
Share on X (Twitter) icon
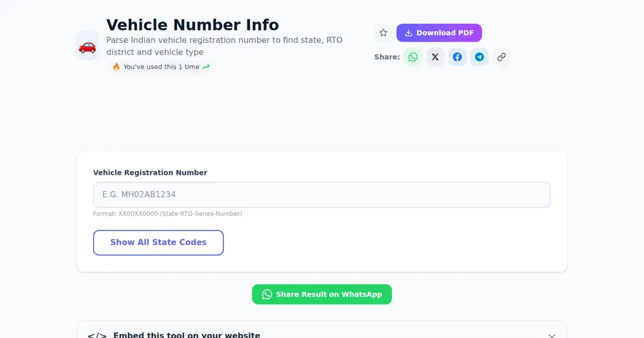tap(435, 57)
